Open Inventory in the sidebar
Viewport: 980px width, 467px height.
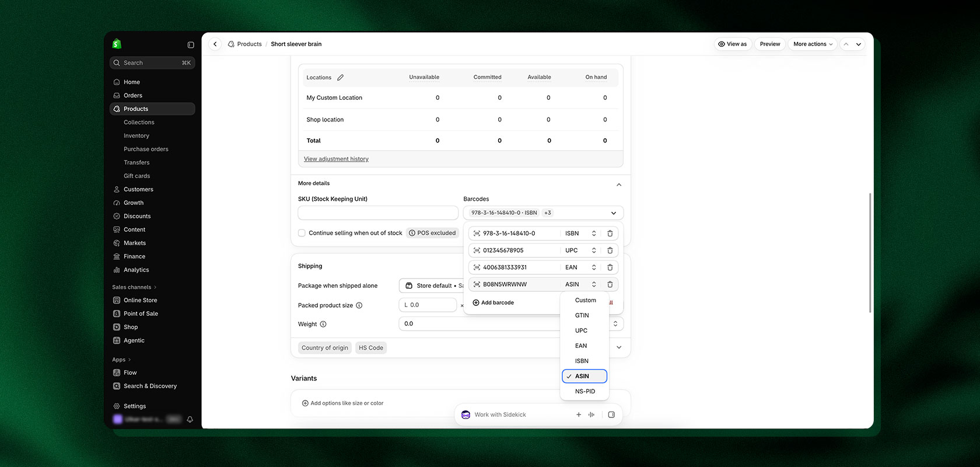click(x=136, y=135)
